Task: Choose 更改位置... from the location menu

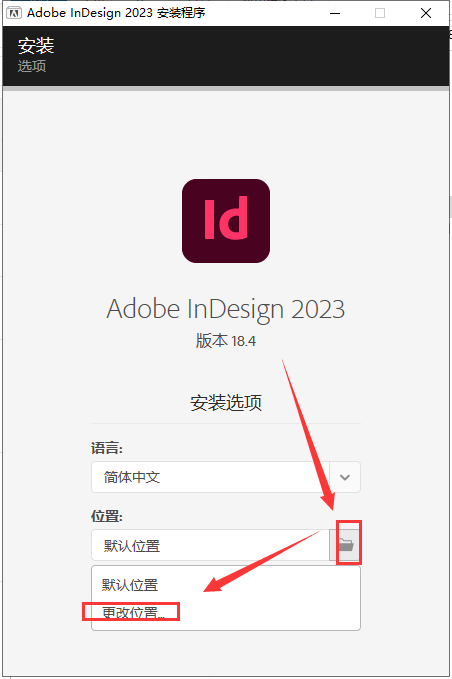Action: (x=133, y=612)
